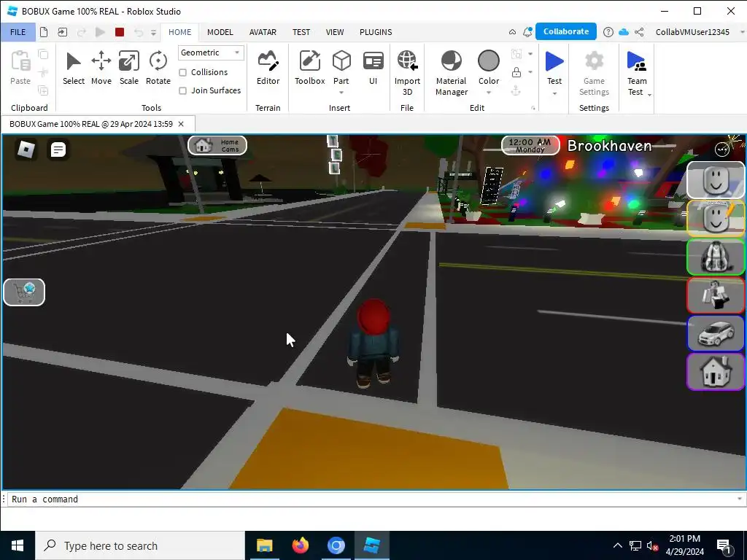
Task: Open the Geometric mode dropdown
Action: tap(211, 52)
